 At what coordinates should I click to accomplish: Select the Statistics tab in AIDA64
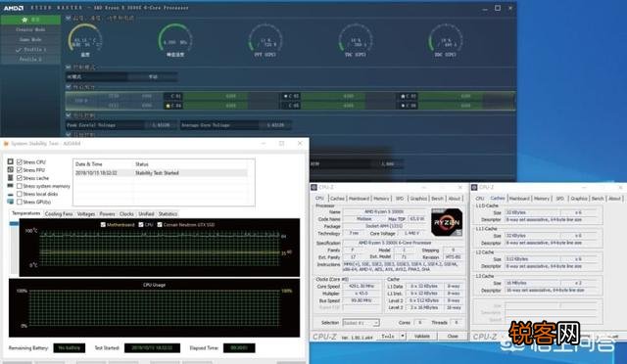pos(168,214)
